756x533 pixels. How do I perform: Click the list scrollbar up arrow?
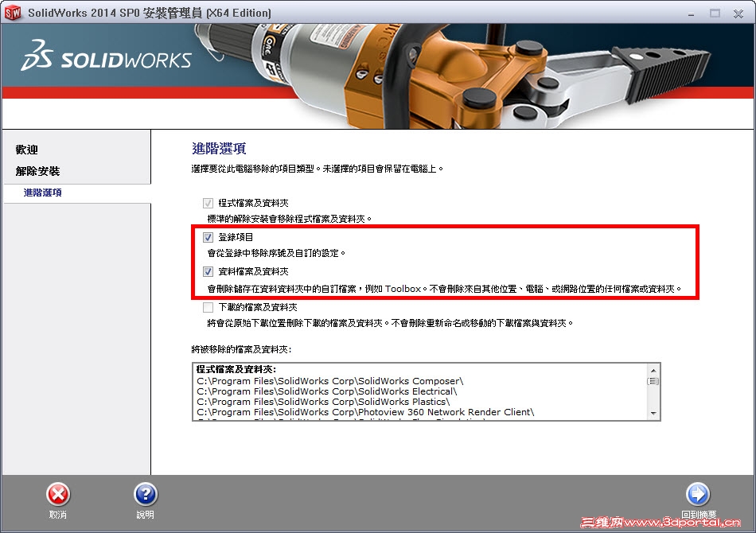[653, 370]
